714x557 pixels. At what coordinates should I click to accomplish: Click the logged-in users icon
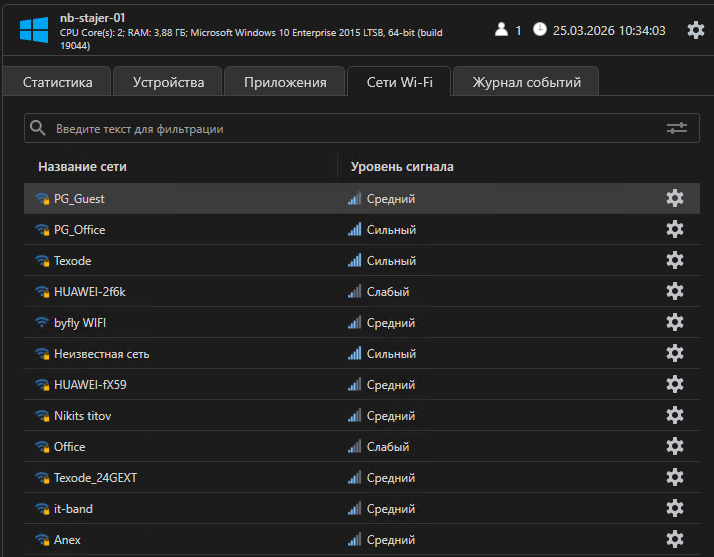click(x=501, y=30)
